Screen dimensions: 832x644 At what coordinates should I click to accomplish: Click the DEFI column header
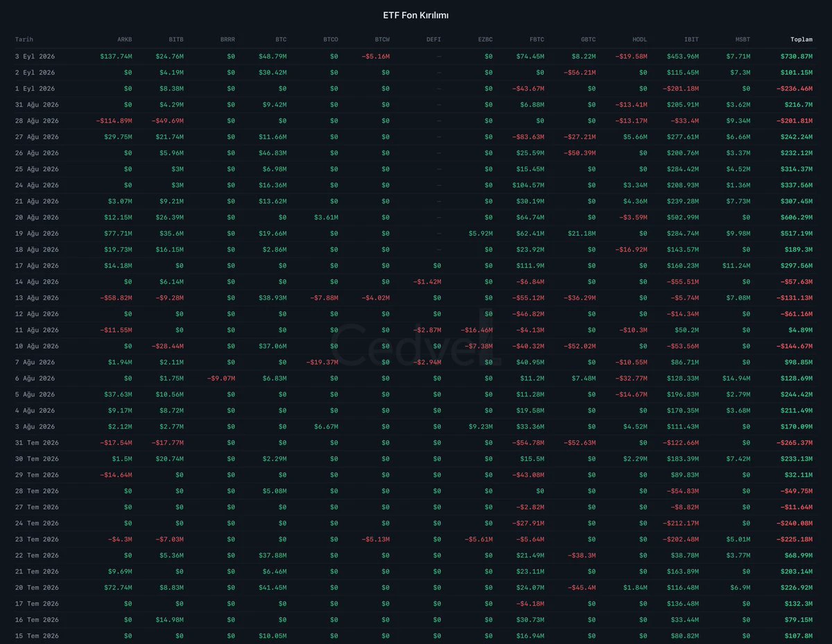point(433,40)
